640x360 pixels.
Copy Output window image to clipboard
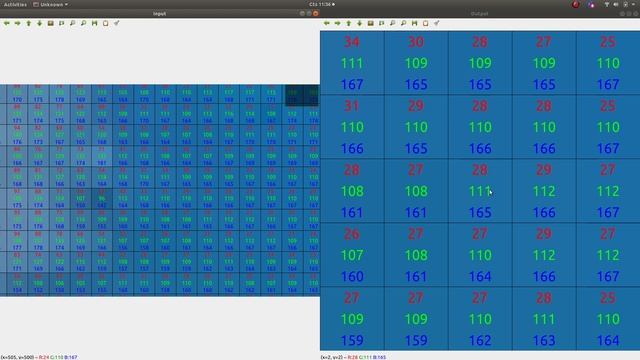(426, 23)
